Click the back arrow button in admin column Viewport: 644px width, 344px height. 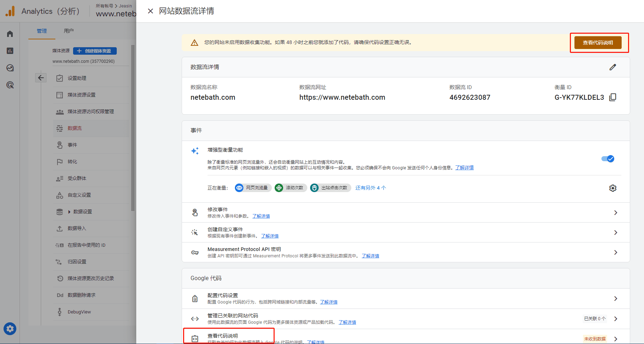coord(41,78)
